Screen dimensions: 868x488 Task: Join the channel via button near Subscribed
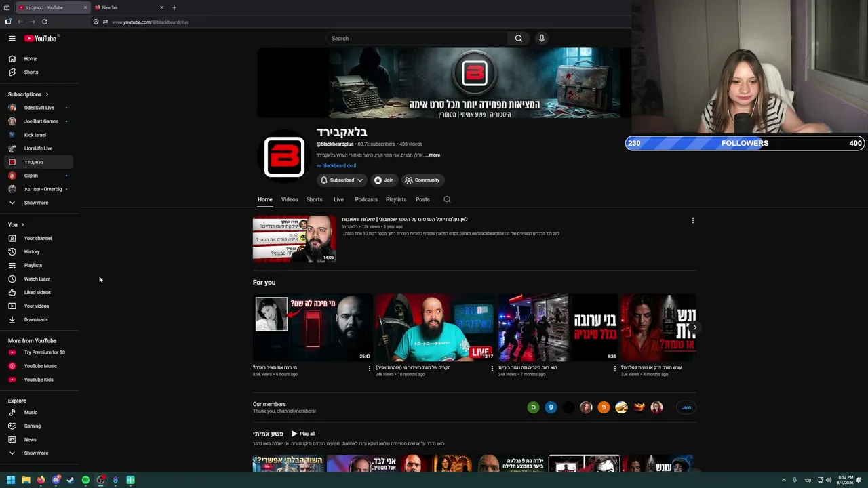(384, 180)
